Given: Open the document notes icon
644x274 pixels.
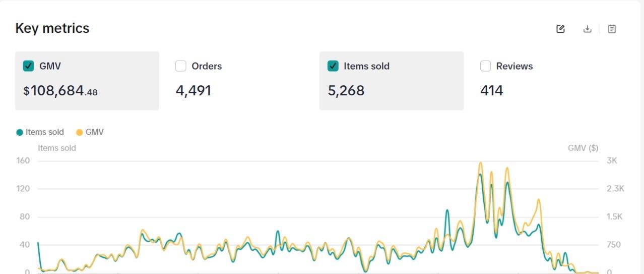Looking at the screenshot, I should point(612,29).
